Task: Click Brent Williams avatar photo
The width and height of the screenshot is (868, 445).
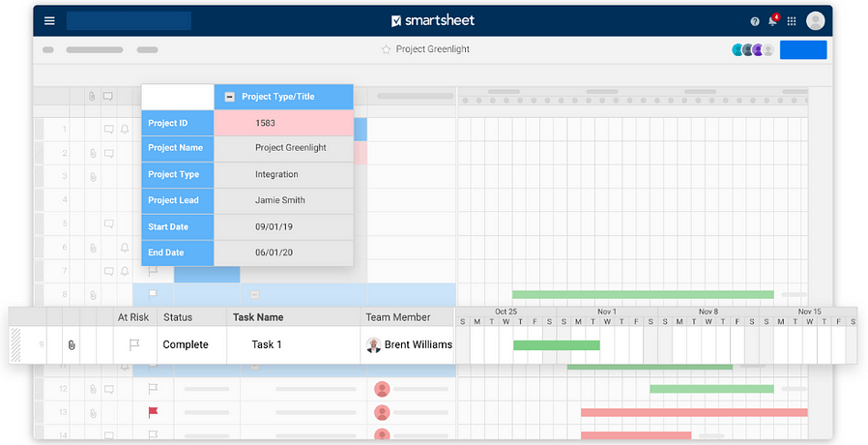Action: click(373, 344)
